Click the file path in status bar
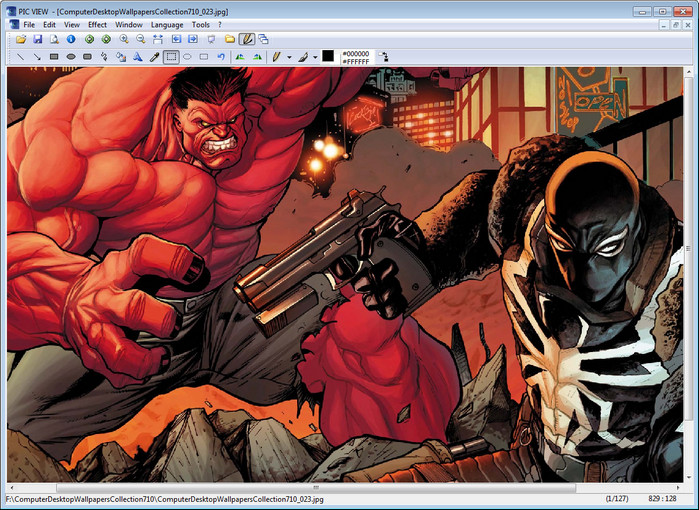Screen dimensions: 699x510 [x=164, y=499]
